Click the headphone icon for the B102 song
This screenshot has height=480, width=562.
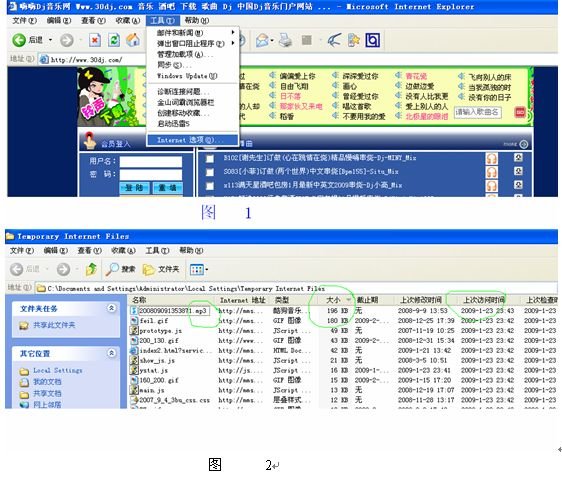coord(491,158)
